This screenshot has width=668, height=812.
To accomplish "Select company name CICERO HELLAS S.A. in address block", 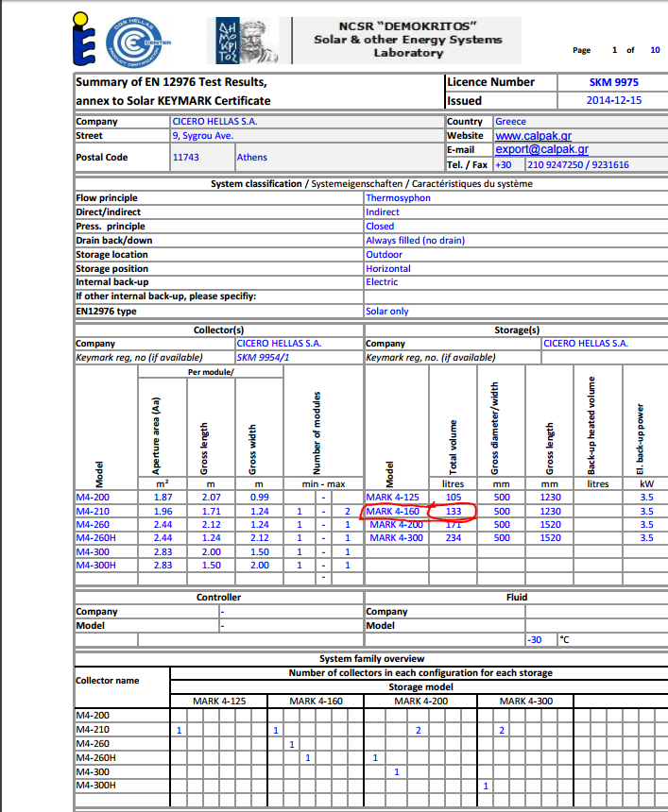I will (x=214, y=121).
